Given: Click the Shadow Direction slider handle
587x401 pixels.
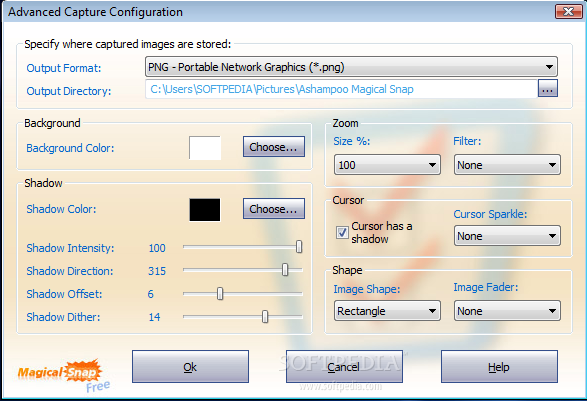Looking at the screenshot, I should point(285,270).
